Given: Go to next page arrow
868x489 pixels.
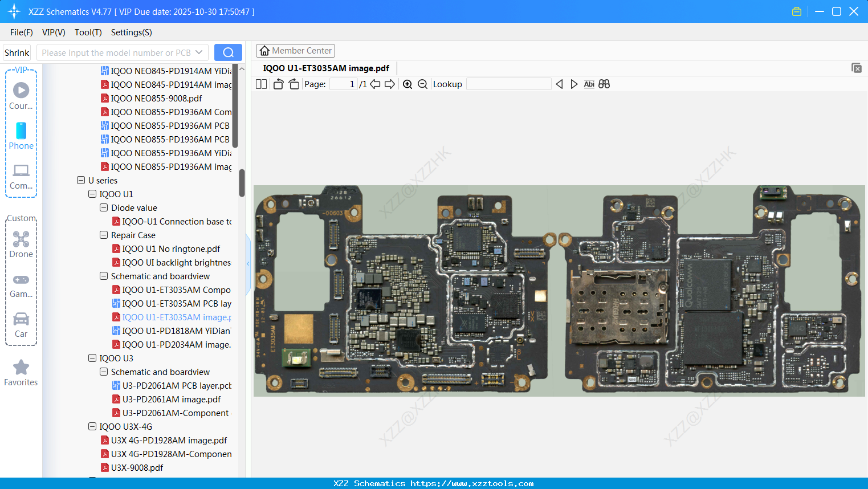Looking at the screenshot, I should [x=390, y=84].
